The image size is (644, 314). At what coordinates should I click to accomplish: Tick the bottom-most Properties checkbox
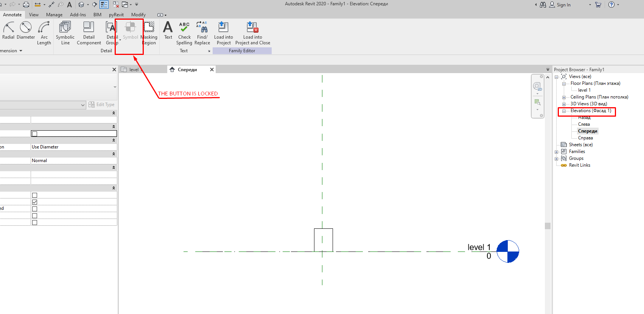pyautogui.click(x=35, y=223)
